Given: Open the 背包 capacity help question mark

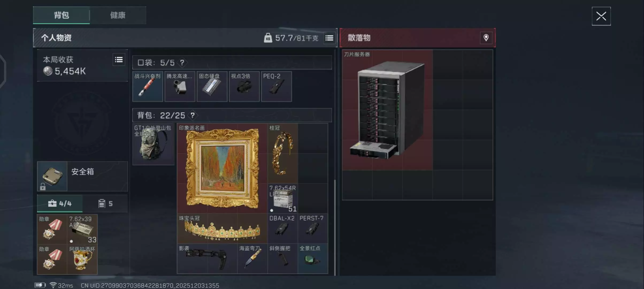Looking at the screenshot, I should pos(193,115).
